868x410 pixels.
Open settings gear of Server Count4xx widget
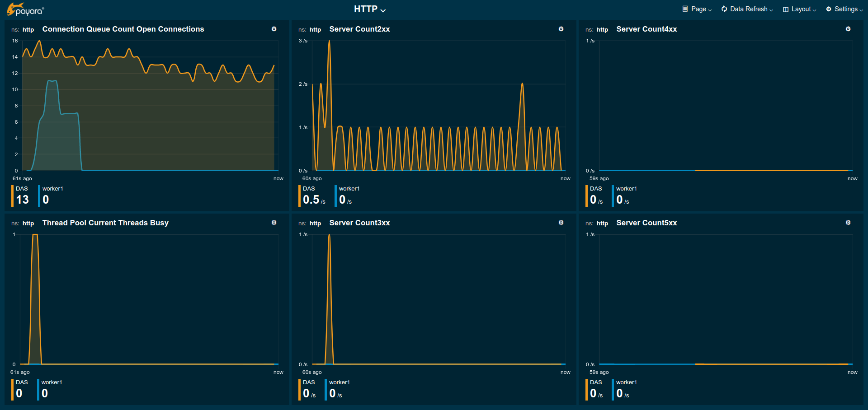point(848,29)
